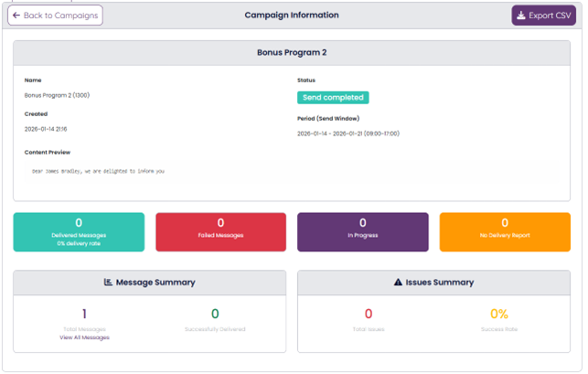The width and height of the screenshot is (588, 374).
Task: Click the Total Messages count
Action: click(x=84, y=315)
